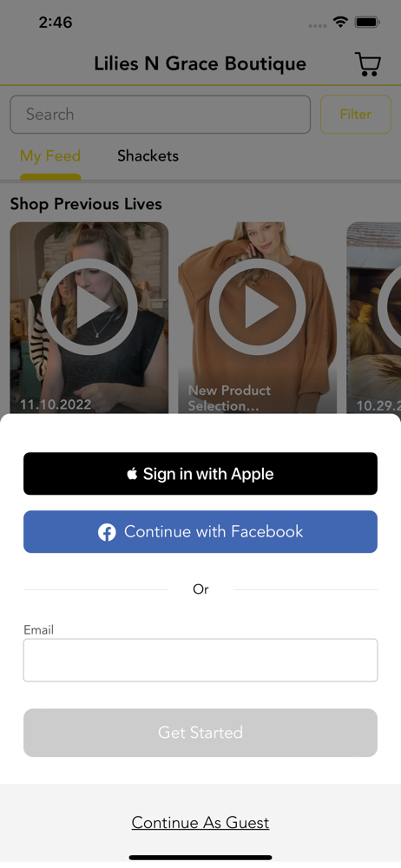Select the My Feed tab
401x868 pixels.
pos(50,156)
